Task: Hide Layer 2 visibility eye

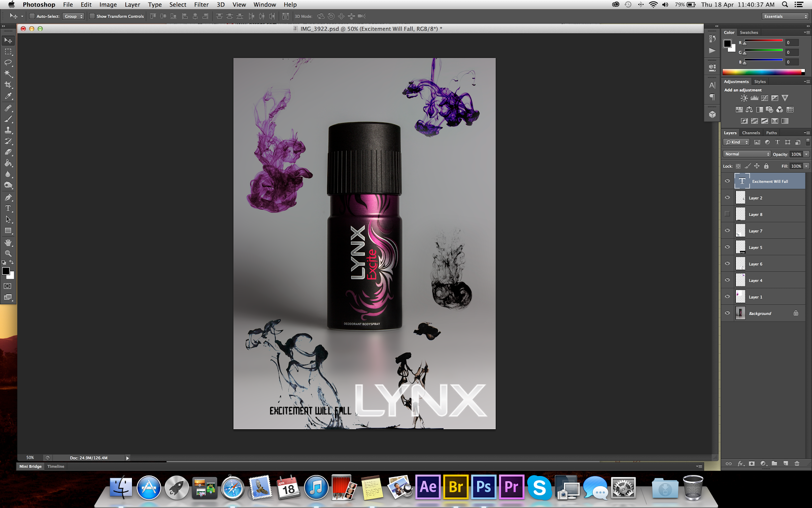Action: [727, 198]
